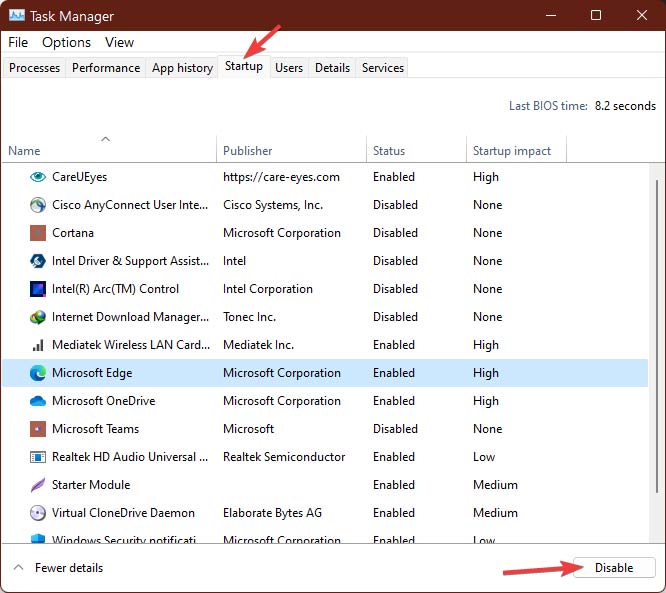Viewport: 666px width, 593px height.
Task: Switch to the Performance tab
Action: pyautogui.click(x=106, y=68)
